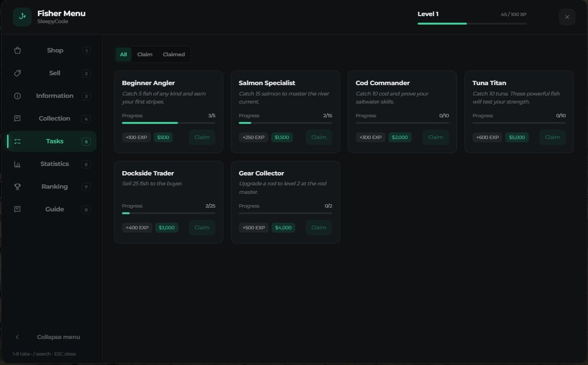Claim the Dockside Trader reward
Viewport: 588px width, 365px height.
coord(202,227)
